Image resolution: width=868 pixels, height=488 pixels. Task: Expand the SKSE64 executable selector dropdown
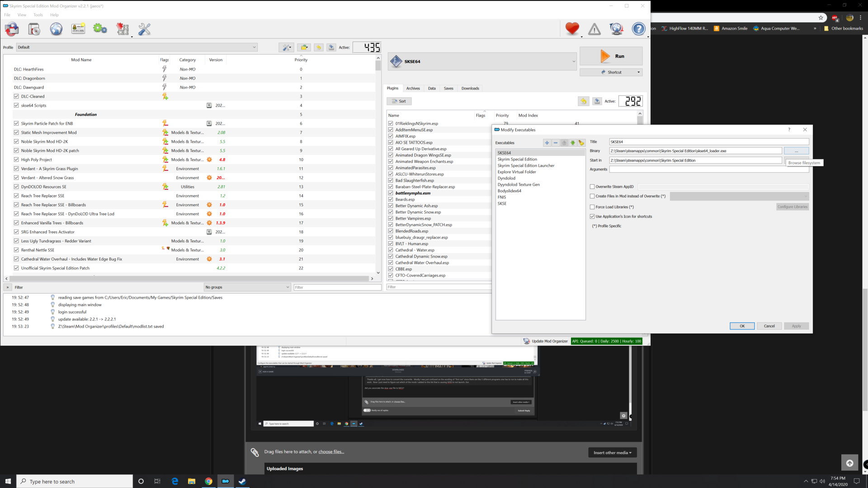(482, 61)
